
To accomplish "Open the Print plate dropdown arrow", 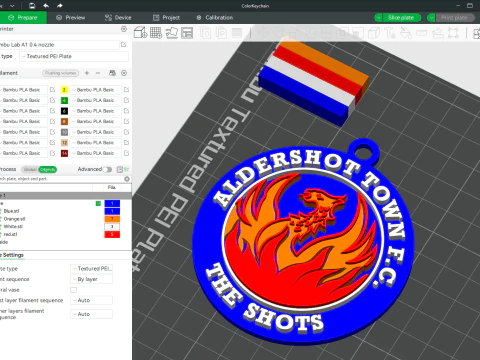I will pyautogui.click(x=431, y=18).
